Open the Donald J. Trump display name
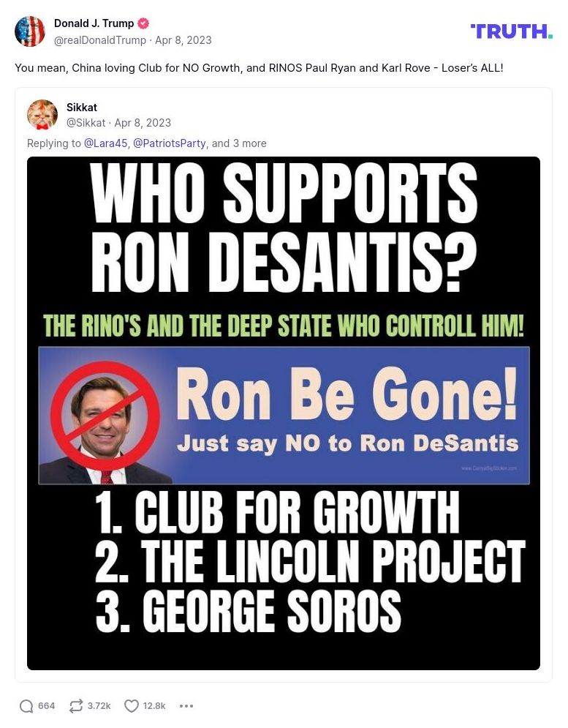The image size is (568, 728). [94, 23]
